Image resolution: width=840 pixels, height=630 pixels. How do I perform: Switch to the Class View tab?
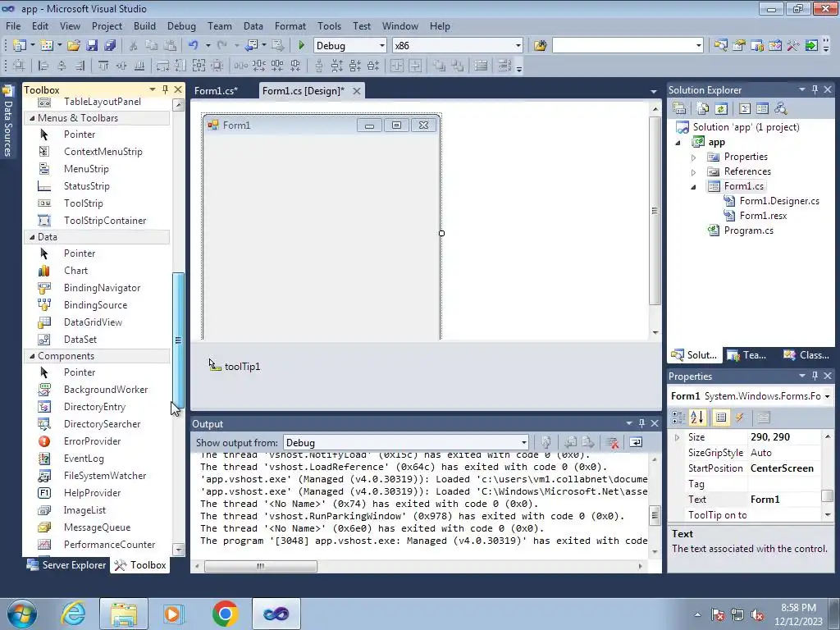pos(806,354)
